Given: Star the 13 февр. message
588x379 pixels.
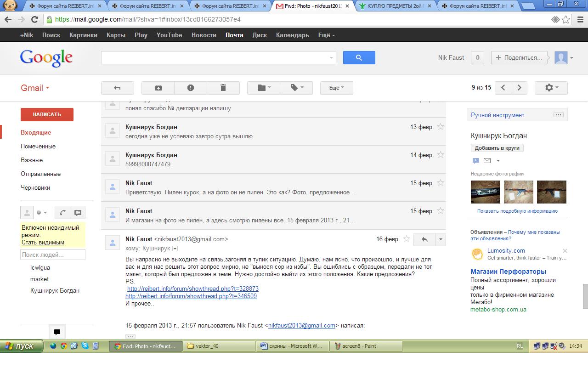Looking at the screenshot, I should coord(441,127).
